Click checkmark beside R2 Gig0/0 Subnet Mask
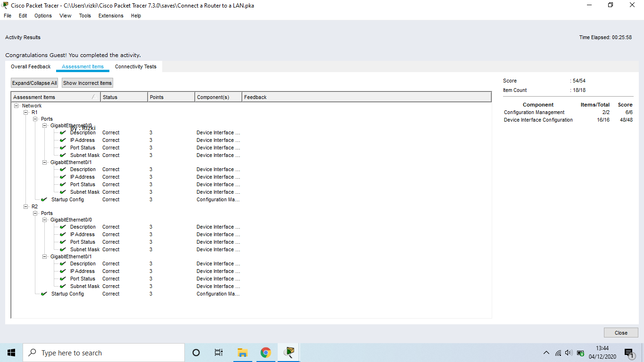Viewport: 644px width, 362px height. (x=63, y=249)
